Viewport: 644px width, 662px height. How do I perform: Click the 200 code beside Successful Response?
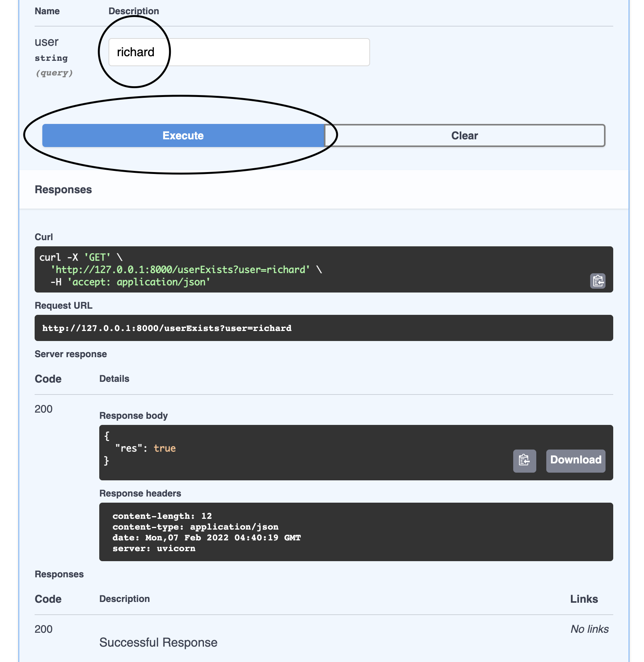43,629
